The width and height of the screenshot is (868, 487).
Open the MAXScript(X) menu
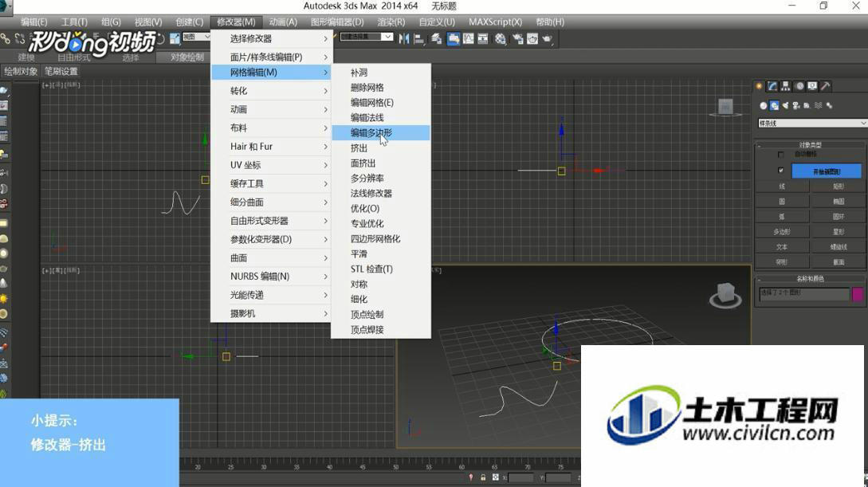496,22
